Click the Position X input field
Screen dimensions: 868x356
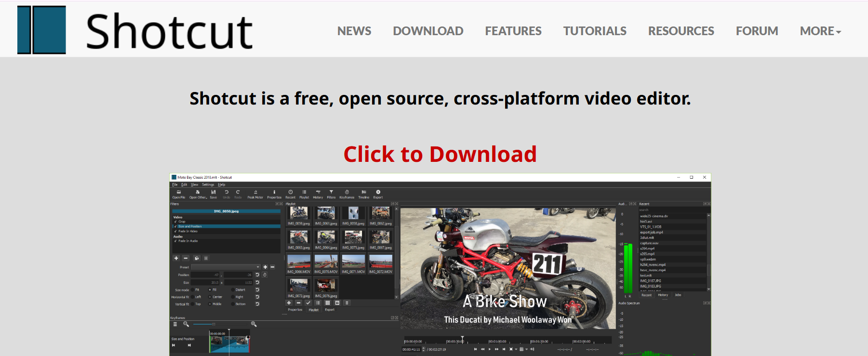pos(206,275)
